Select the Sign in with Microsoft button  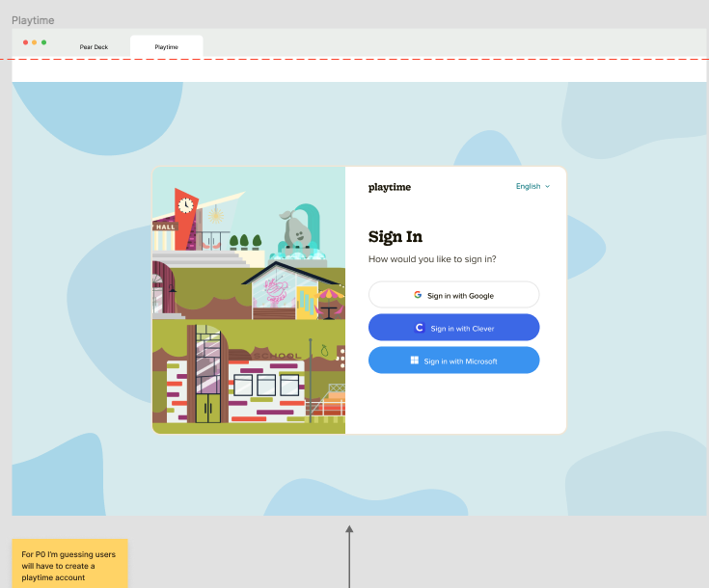click(x=453, y=361)
